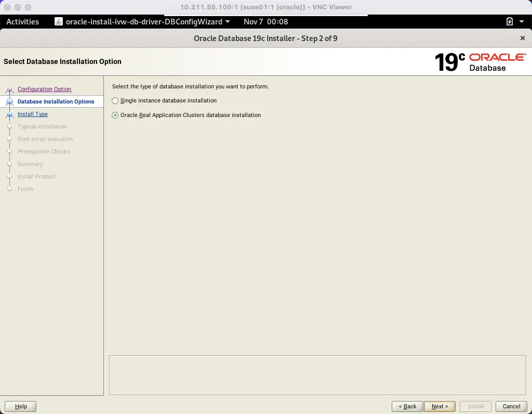Select Oracle Real Application Clusters database installation
Viewport: 532px width, 414px height.
click(x=115, y=115)
